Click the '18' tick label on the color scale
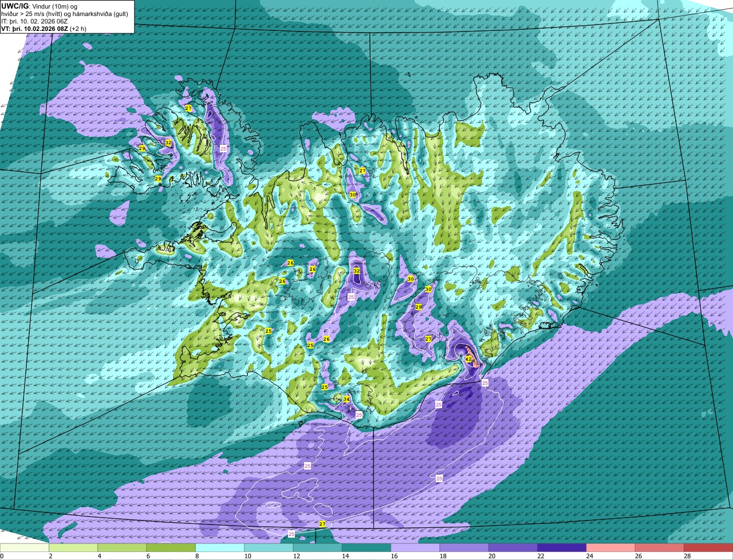Viewport: 733px width, 560px height. [442, 556]
